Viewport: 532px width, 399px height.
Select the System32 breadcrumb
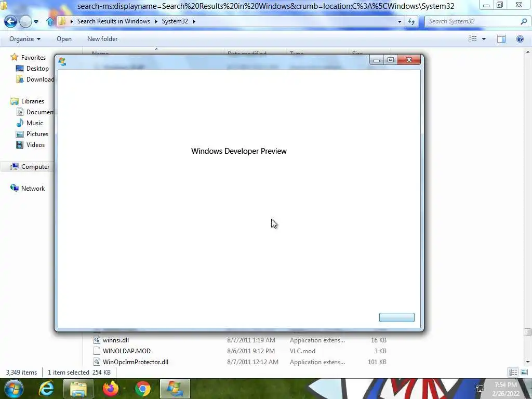(175, 21)
